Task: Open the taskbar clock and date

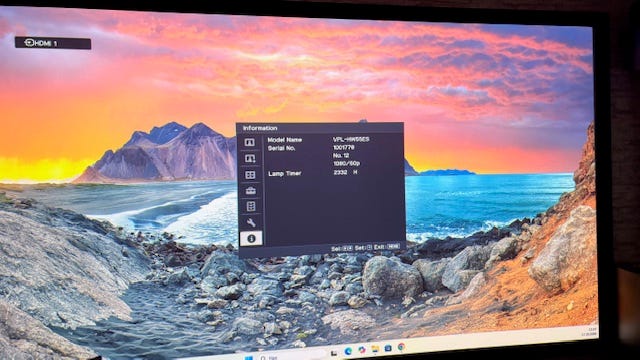Action: click(589, 332)
